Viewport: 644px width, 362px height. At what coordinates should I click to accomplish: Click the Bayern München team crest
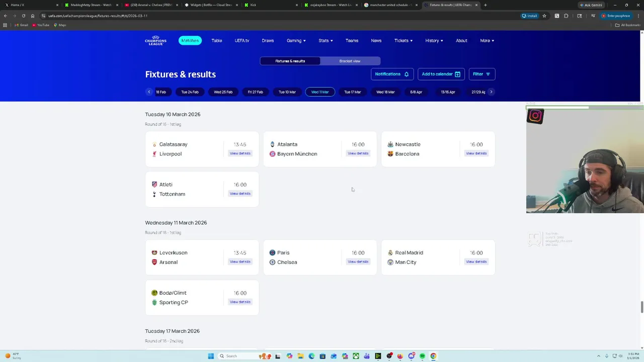pos(272,154)
